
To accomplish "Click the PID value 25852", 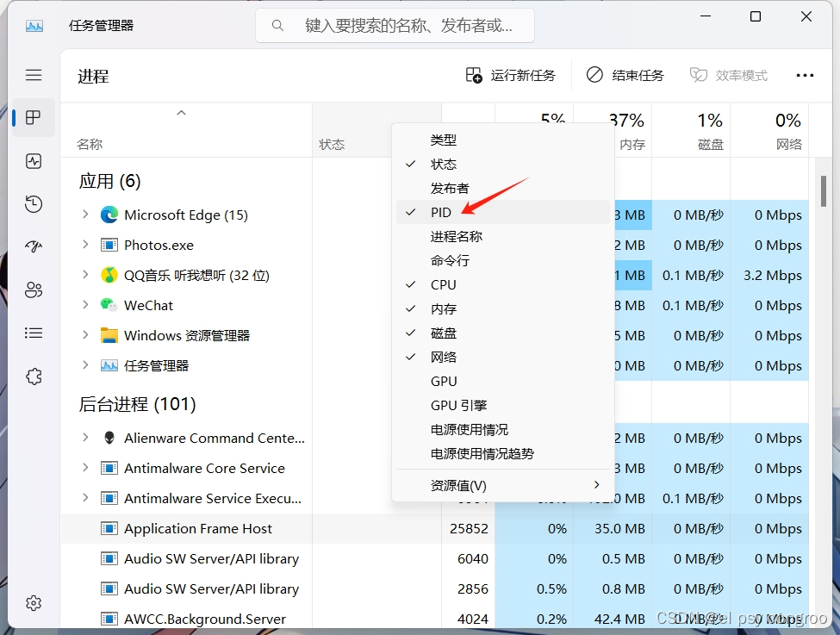I will tap(469, 529).
